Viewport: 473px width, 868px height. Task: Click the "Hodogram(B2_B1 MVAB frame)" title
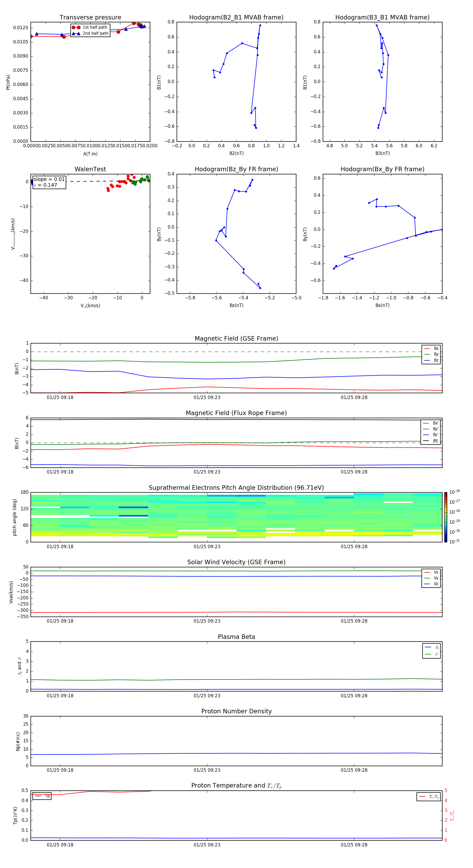[236, 18]
